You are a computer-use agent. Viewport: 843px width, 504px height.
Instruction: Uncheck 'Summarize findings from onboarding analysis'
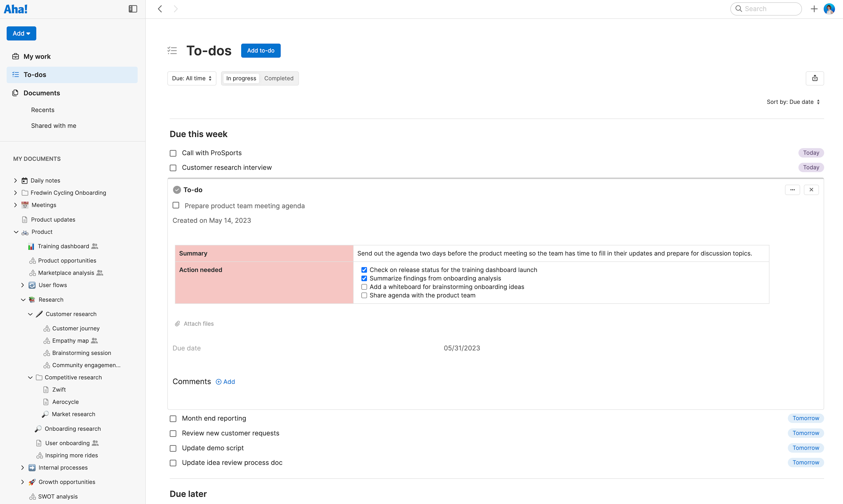point(364,278)
